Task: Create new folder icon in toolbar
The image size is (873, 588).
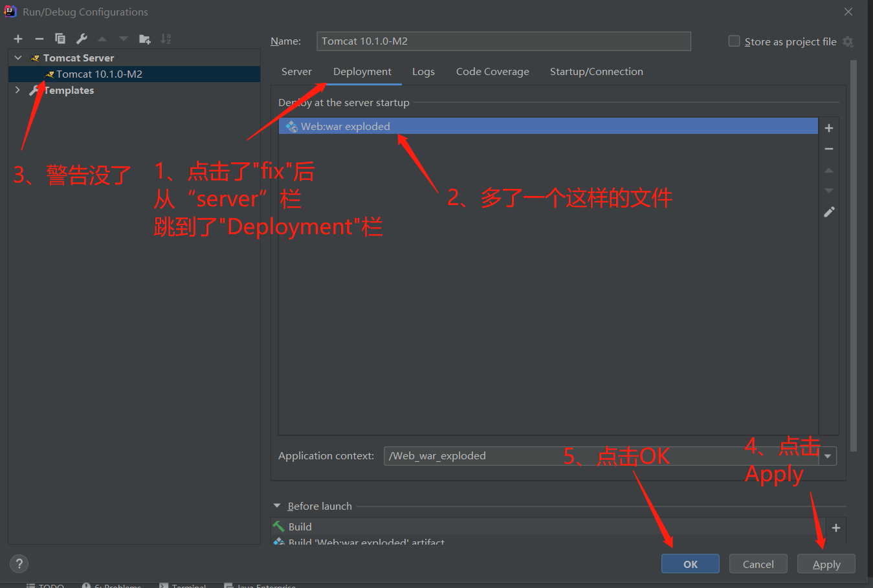Action: pos(145,39)
